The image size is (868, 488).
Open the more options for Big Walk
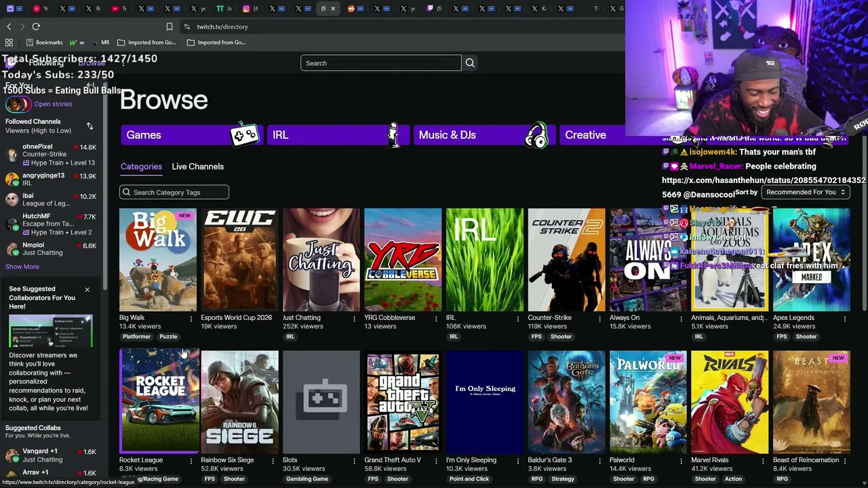coord(191,319)
